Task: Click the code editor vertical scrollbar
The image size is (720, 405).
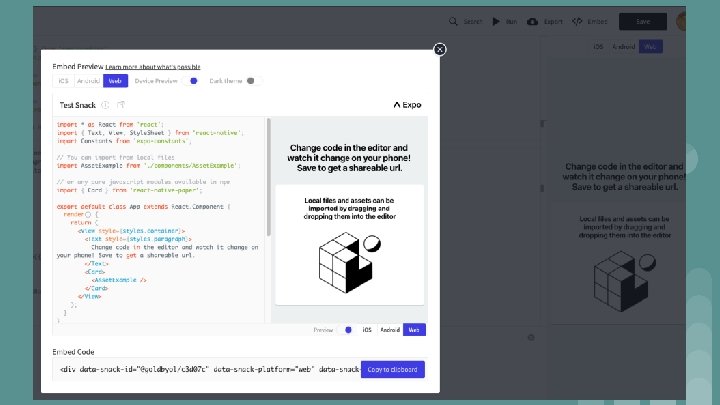Action: (269, 177)
